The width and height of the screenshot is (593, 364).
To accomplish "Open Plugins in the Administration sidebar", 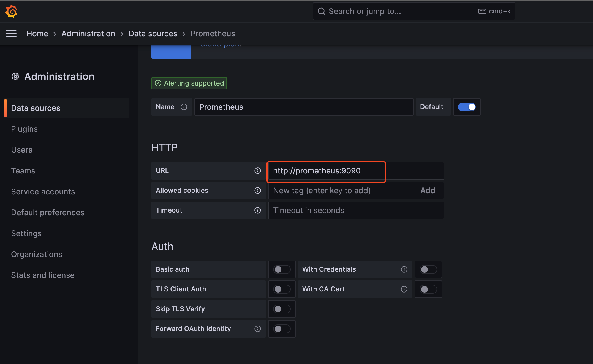I will pos(24,129).
